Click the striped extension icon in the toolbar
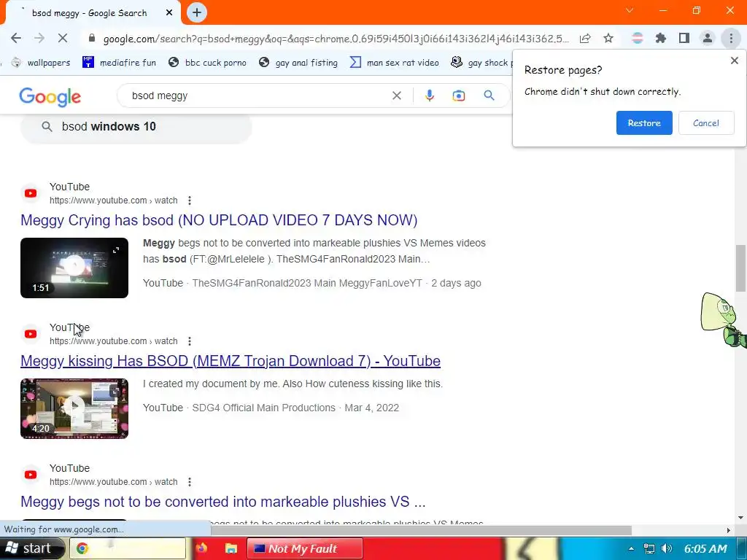Screen dimensions: 747x560 (x=637, y=38)
